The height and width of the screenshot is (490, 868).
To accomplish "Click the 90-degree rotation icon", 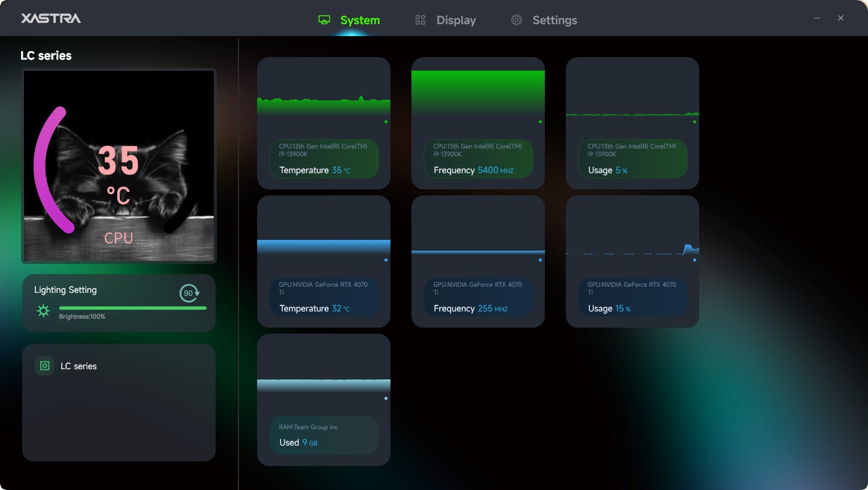I will [189, 293].
